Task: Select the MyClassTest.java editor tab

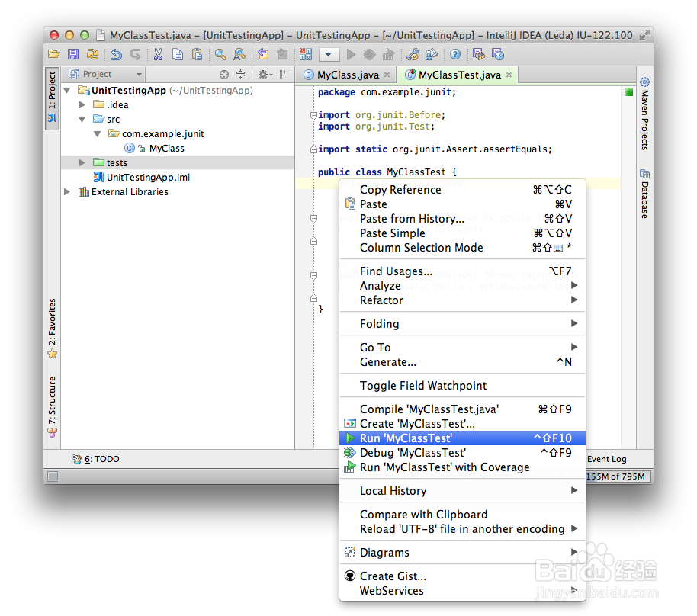Action: point(459,75)
